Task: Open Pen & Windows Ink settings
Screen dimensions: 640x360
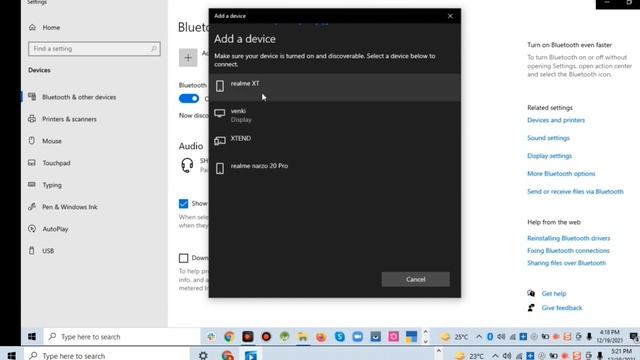Action: click(x=70, y=207)
